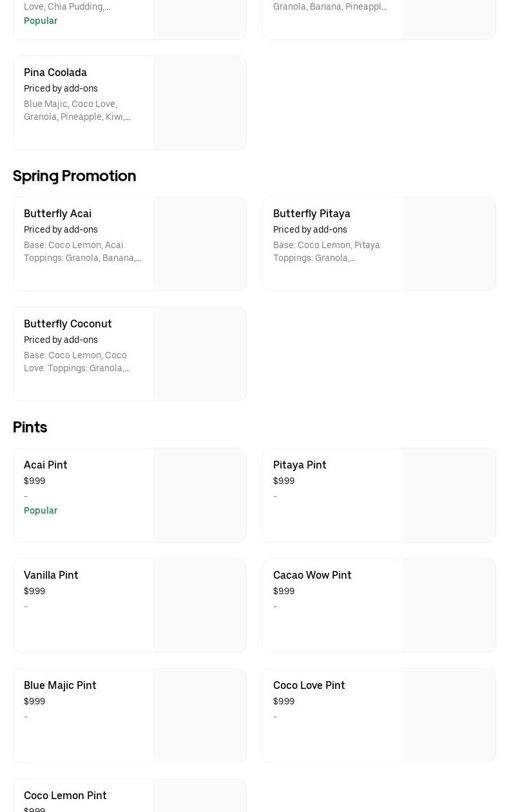Click the Butterfly Acai item thumbnail
518x812 pixels.
199,244
